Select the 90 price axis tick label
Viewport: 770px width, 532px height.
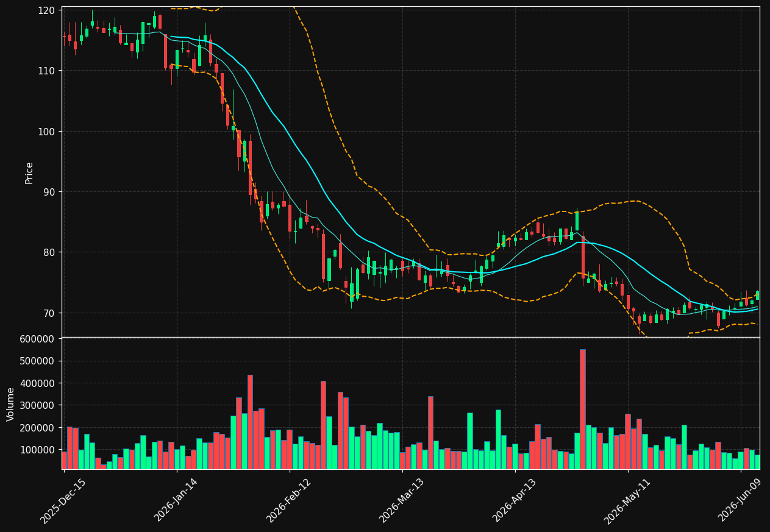coord(49,192)
